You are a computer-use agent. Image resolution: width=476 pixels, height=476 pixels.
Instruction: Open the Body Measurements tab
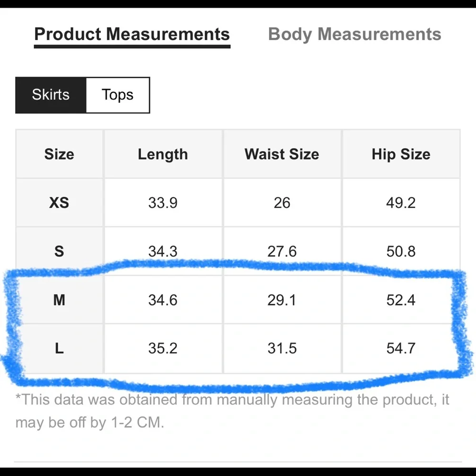355,35
